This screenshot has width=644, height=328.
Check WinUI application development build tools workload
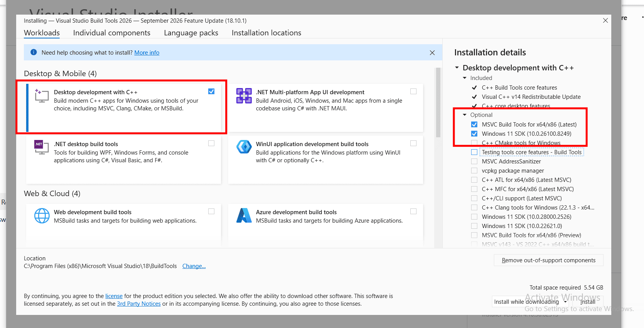click(413, 143)
